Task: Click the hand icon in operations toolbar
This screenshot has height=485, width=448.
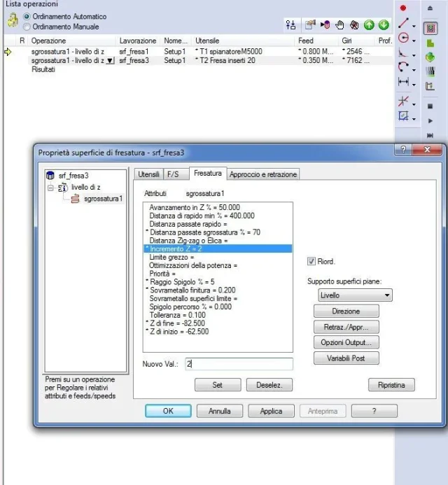Action: tap(340, 25)
